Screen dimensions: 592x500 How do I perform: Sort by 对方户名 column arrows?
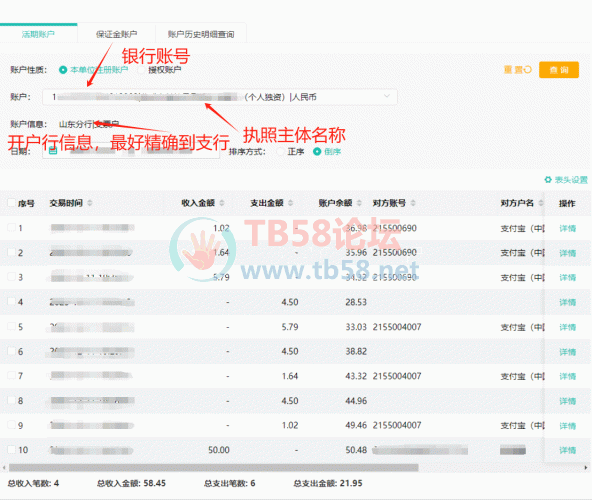(541, 203)
